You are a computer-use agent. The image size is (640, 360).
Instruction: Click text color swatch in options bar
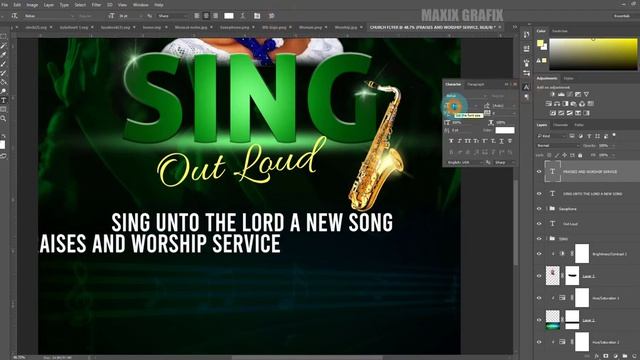229,16
